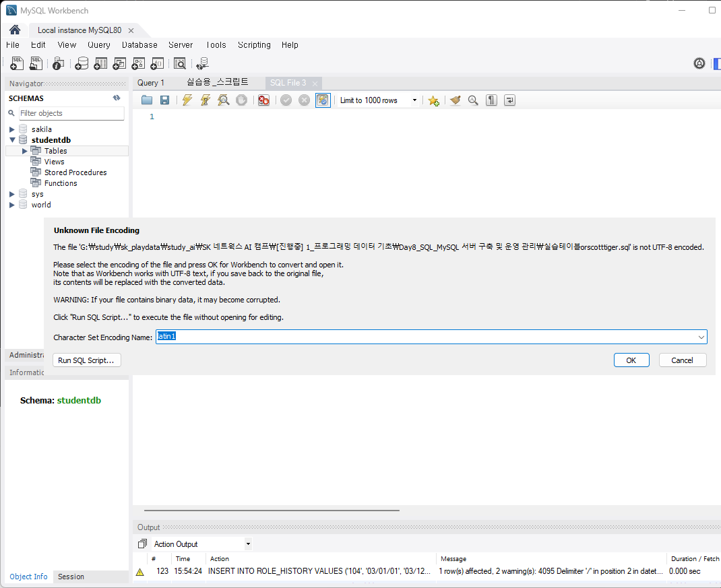Screen dimensions: 721x588
Task: Close the Local instance MySQL80 tab
Action: point(131,30)
